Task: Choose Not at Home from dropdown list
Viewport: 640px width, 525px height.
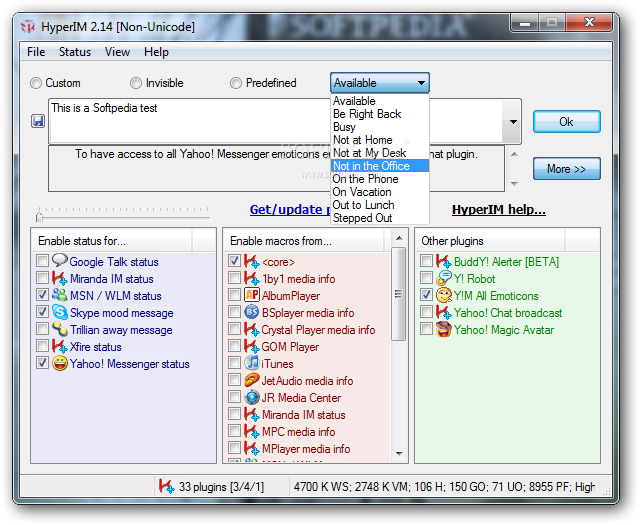Action: [380, 140]
